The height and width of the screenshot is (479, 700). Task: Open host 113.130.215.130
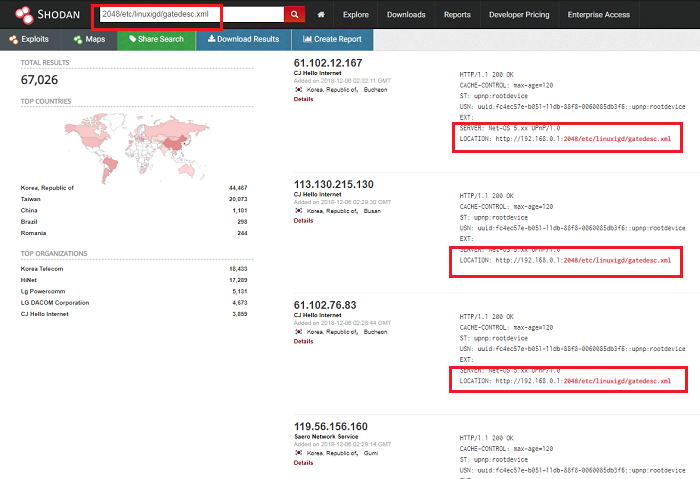(x=333, y=184)
